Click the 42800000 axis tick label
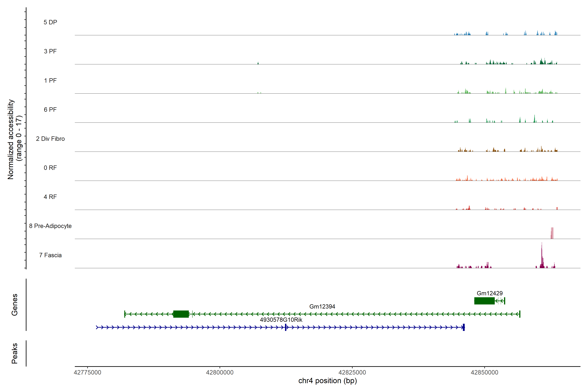The height and width of the screenshot is (392, 588). 220,373
